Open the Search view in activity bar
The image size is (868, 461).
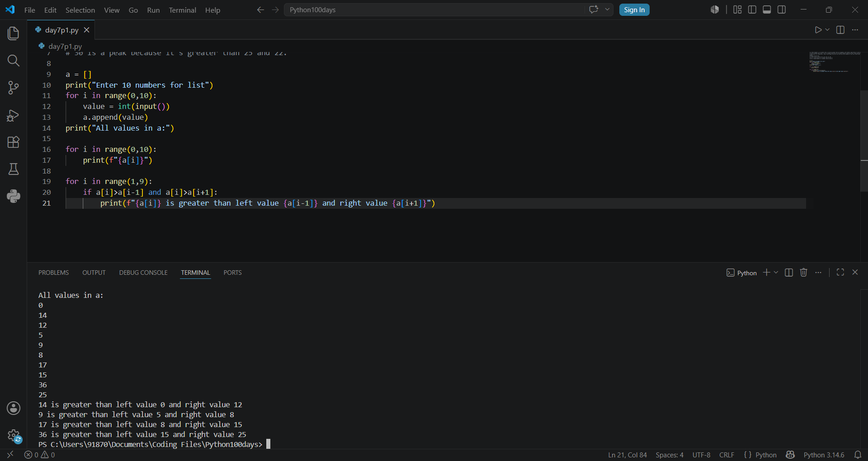click(14, 61)
